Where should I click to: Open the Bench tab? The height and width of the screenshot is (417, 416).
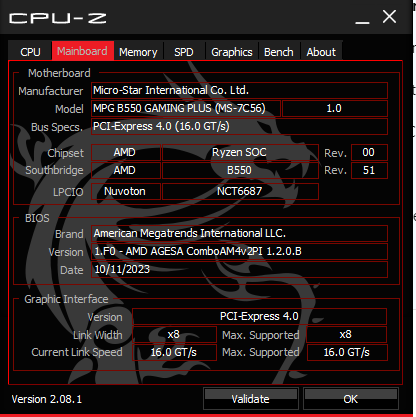[279, 52]
